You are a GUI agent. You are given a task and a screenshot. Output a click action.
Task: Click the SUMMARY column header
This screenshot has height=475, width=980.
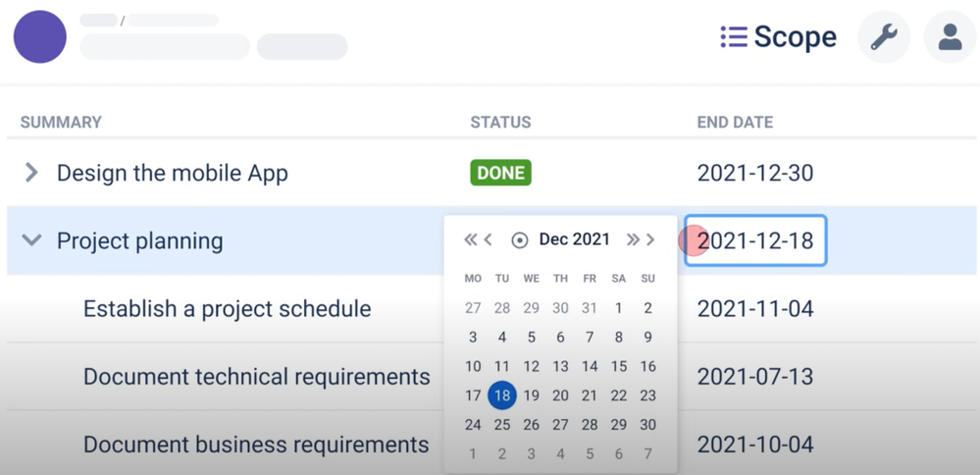[61, 122]
